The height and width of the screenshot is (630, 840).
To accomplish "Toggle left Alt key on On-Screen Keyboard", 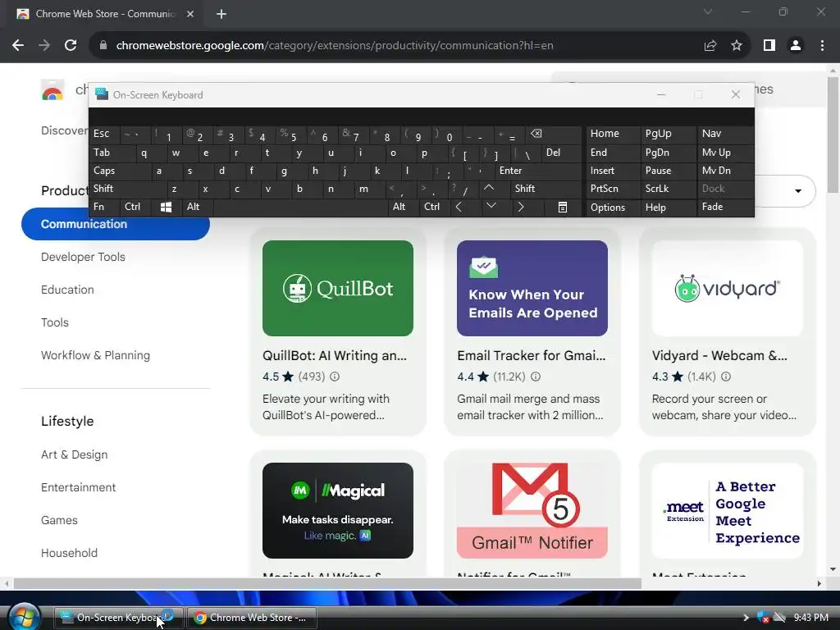I will coord(197,207).
